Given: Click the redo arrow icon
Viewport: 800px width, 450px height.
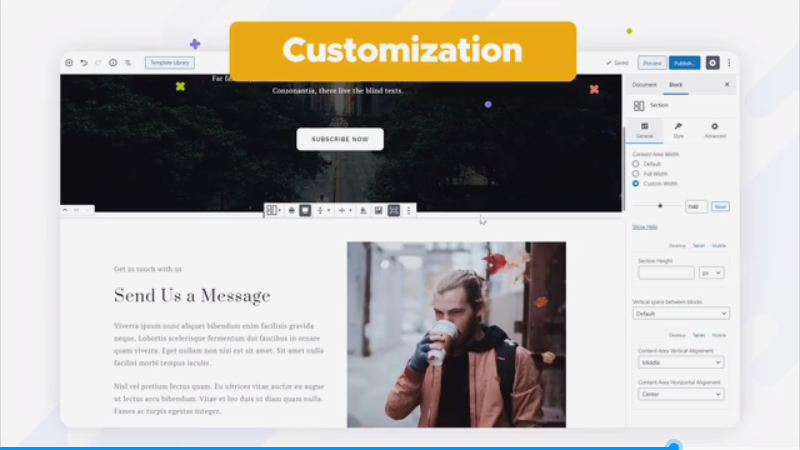Looking at the screenshot, I should 98,63.
